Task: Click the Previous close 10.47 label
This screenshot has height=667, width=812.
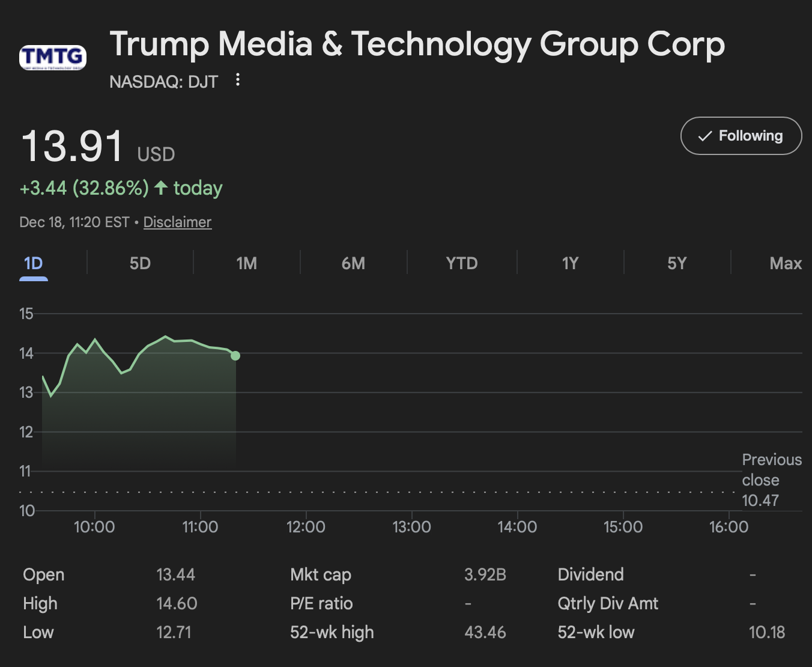Action: [771, 480]
